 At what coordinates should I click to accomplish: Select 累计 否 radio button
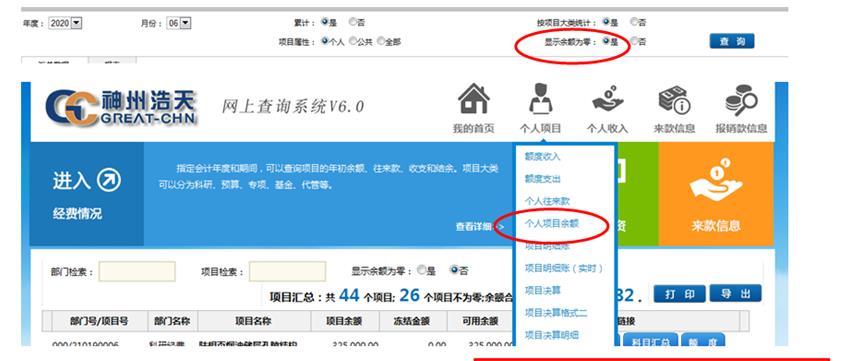click(x=353, y=22)
